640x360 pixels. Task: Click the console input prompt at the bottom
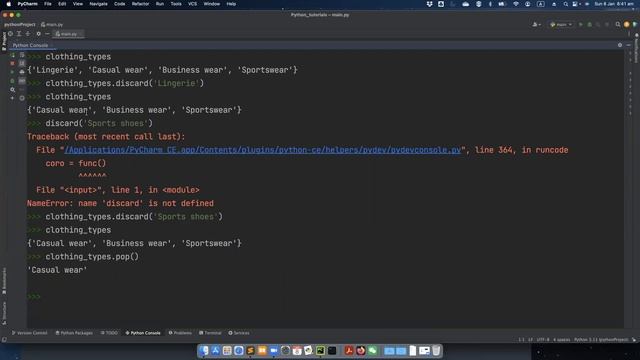(34, 297)
